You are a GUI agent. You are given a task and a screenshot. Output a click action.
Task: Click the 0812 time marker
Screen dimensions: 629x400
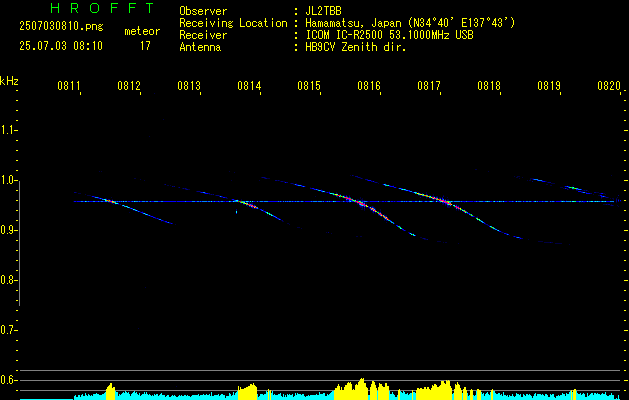(x=129, y=86)
